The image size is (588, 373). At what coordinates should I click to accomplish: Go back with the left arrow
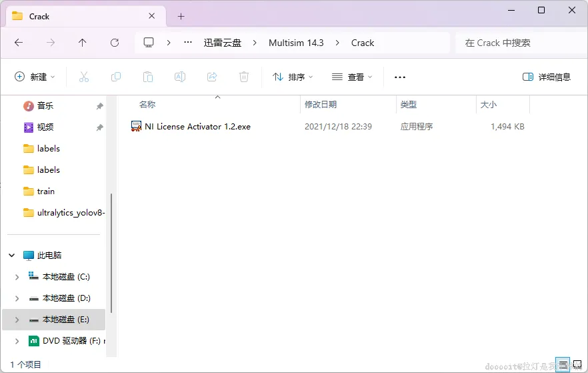pyautogui.click(x=19, y=43)
